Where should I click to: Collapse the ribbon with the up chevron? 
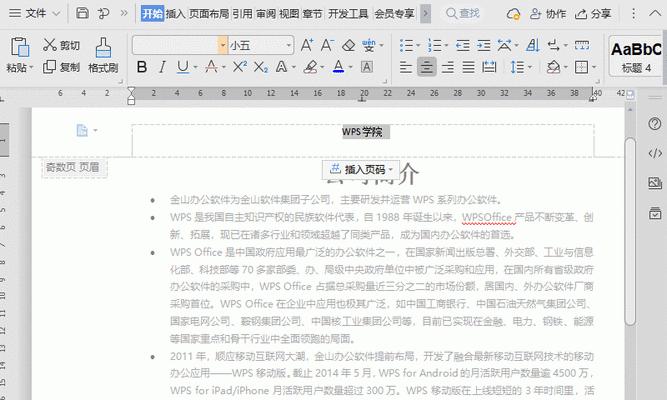(x=655, y=14)
